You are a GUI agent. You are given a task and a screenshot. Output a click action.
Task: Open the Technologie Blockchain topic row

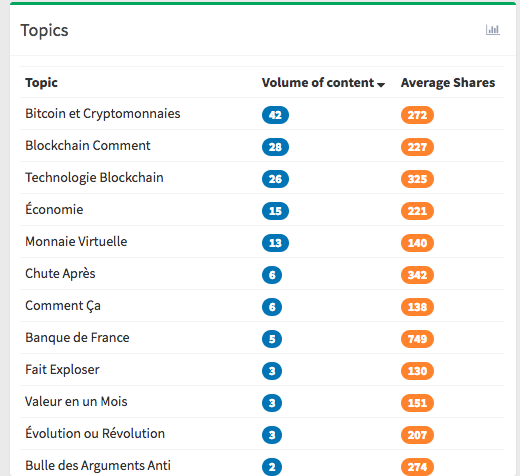tap(94, 178)
